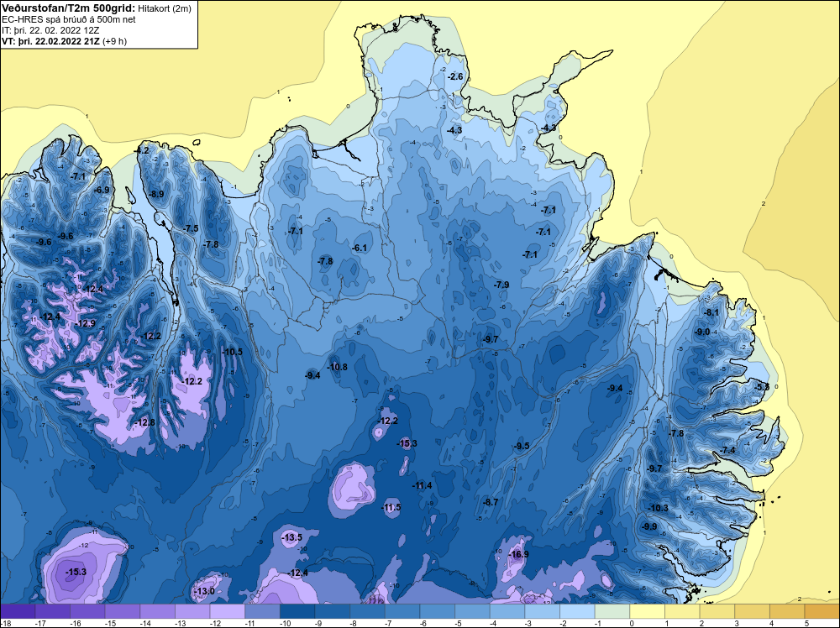Click the -12.9 temperature value on the map
Viewport: 840px width, 628px height.
point(85,323)
